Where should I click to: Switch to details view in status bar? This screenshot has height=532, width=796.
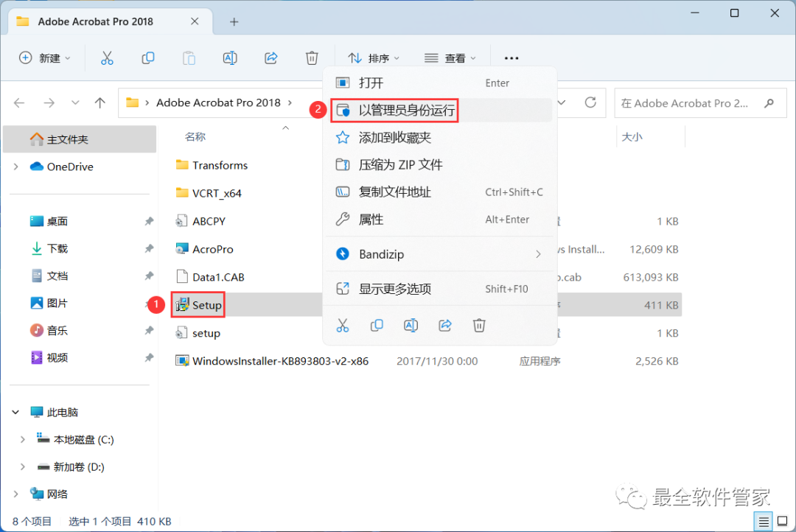coord(764,522)
